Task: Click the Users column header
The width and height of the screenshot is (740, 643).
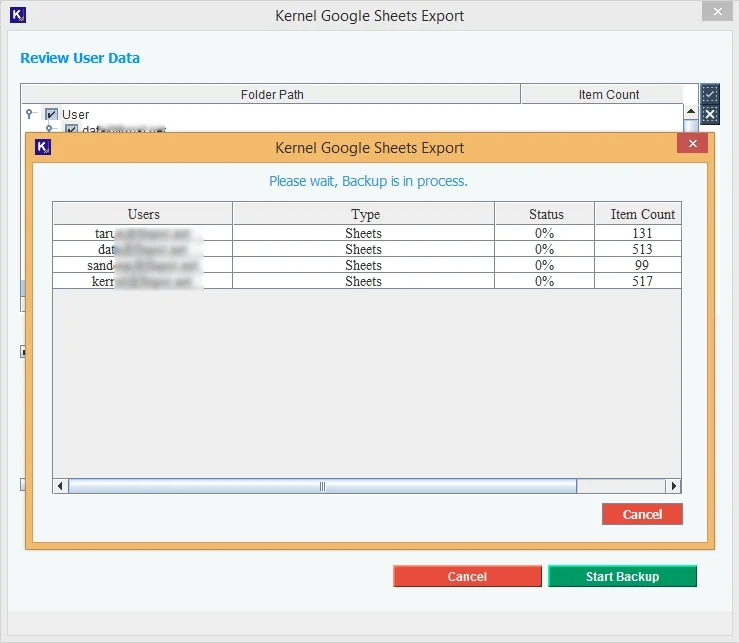Action: (x=143, y=214)
